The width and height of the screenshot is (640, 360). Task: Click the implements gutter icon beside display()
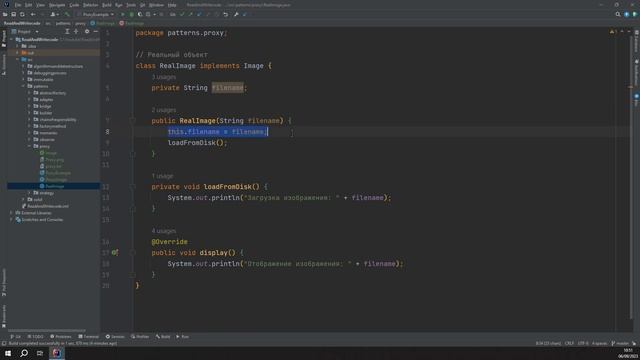pos(115,253)
